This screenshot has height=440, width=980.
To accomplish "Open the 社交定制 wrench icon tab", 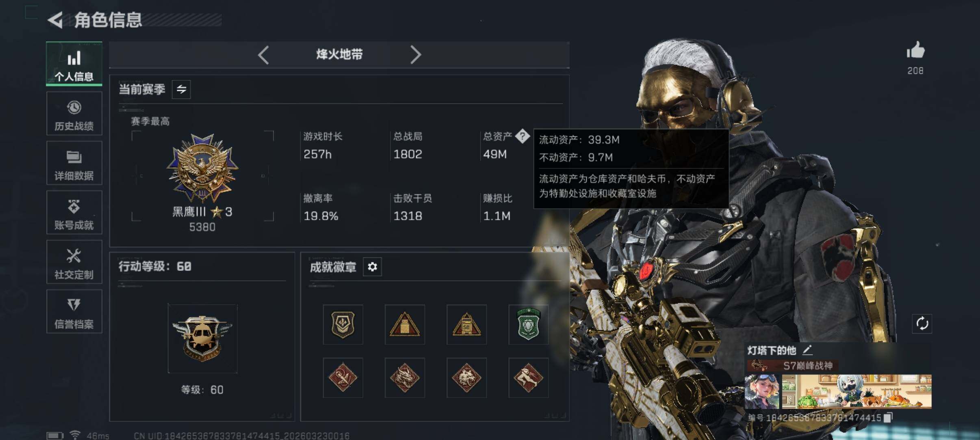I will pos(74,262).
